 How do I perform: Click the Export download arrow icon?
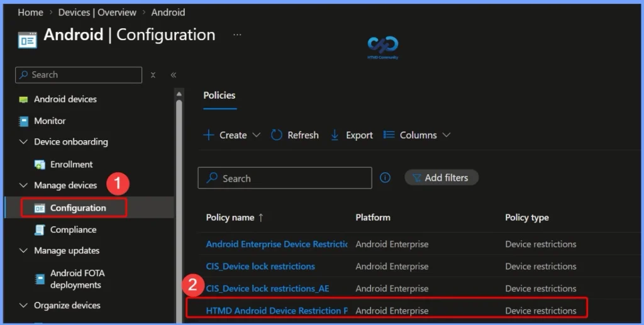335,135
